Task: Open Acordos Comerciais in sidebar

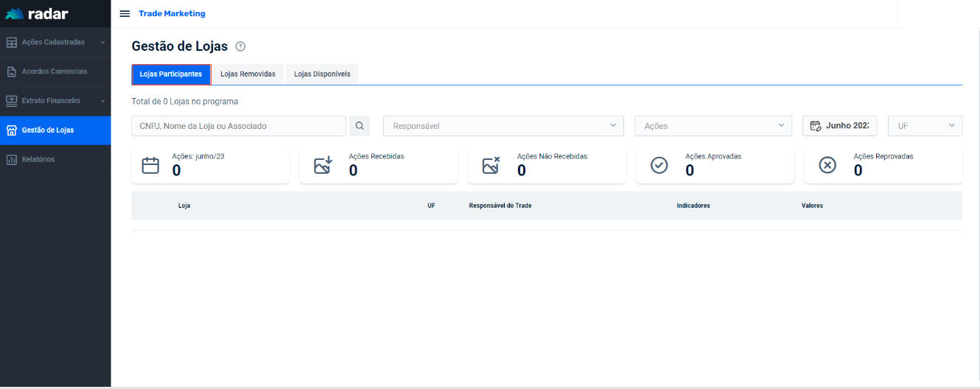Action: point(55,71)
